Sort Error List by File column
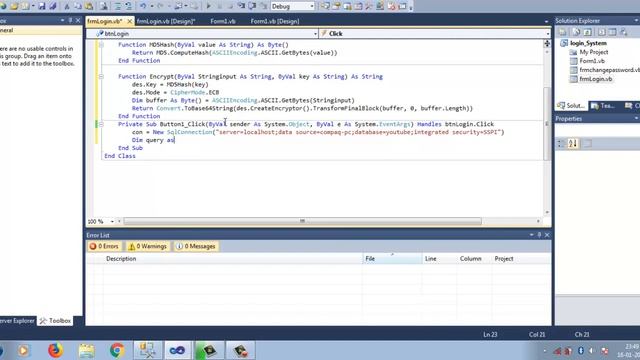Image resolution: width=640 pixels, height=360 pixels. point(392,259)
